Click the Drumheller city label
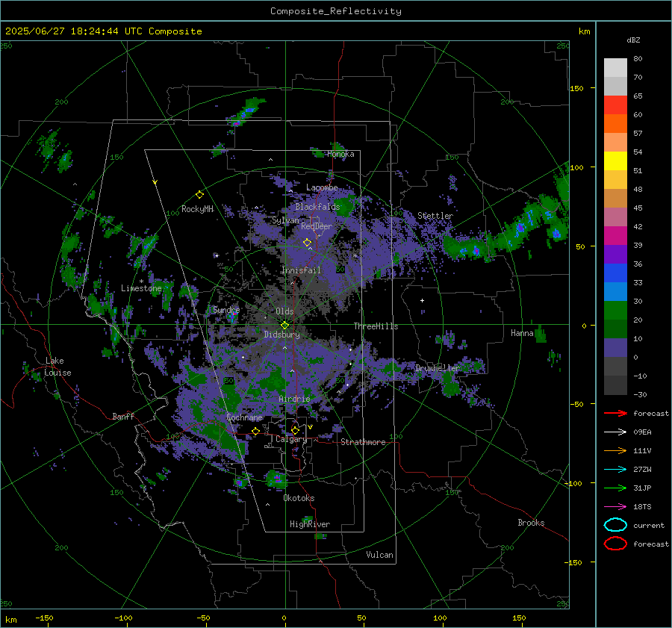The height and width of the screenshot is (628, 672). click(437, 368)
